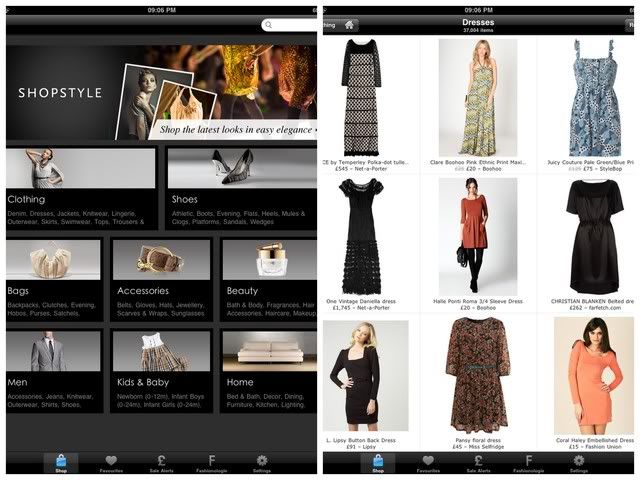The width and height of the screenshot is (640, 480).
Task: Click '£91 – Lipsy' price text
Action: coord(361,447)
